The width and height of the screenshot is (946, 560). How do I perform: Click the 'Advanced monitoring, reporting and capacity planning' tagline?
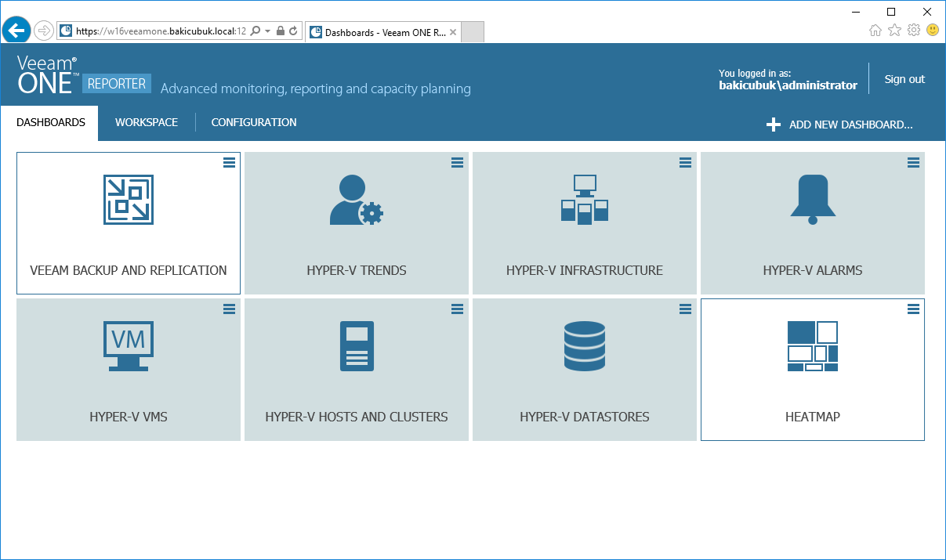click(316, 89)
